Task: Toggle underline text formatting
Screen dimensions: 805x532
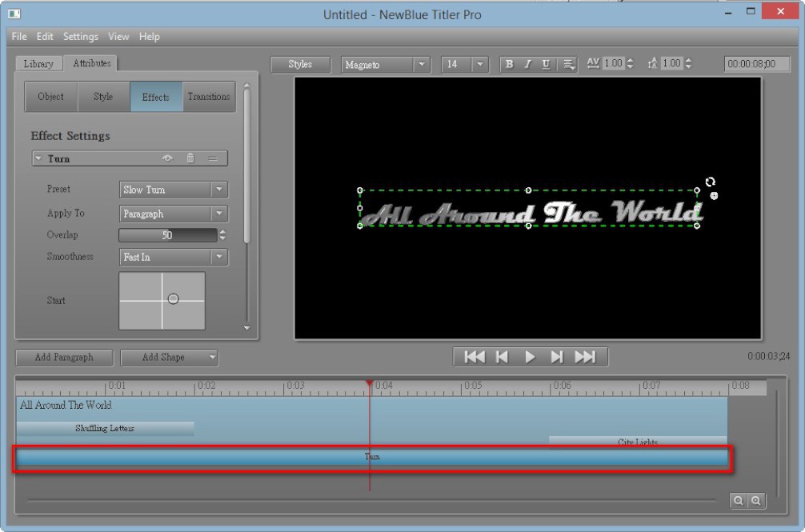Action: coord(546,64)
